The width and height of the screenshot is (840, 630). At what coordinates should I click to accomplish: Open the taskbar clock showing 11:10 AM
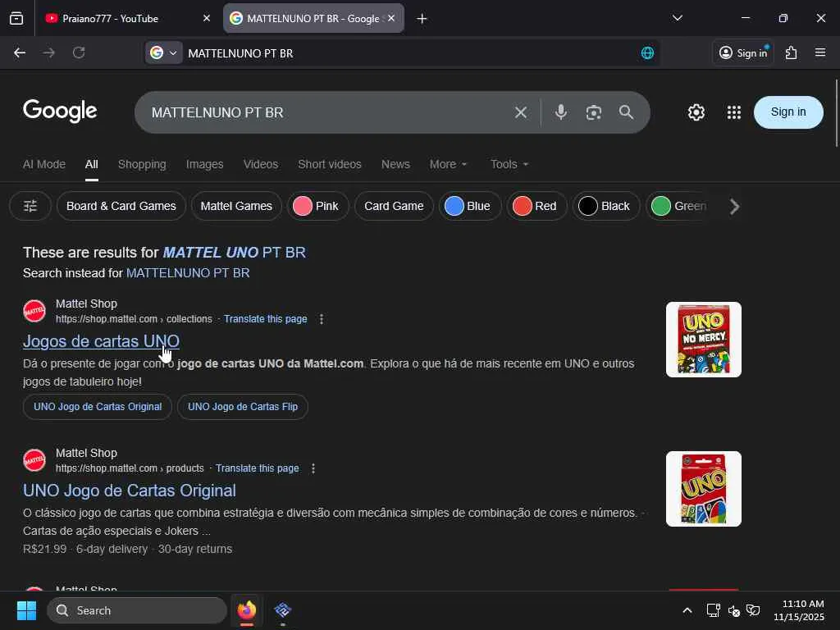[x=798, y=610]
